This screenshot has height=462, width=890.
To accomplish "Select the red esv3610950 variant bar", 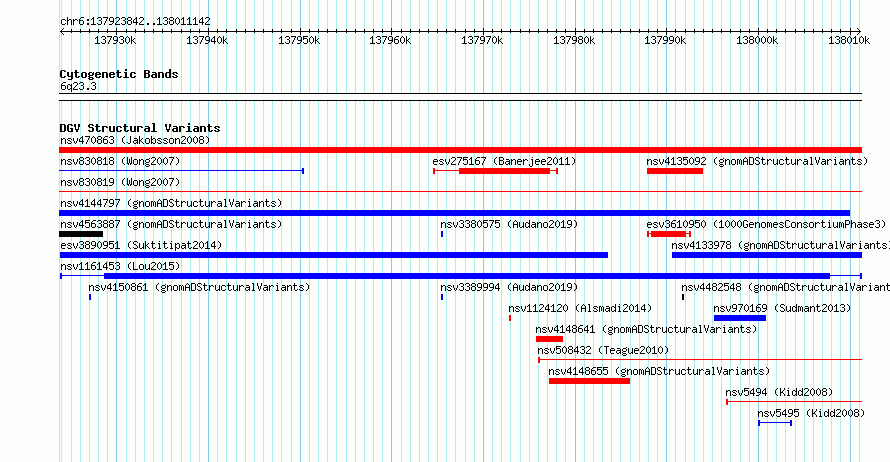I will tap(668, 234).
